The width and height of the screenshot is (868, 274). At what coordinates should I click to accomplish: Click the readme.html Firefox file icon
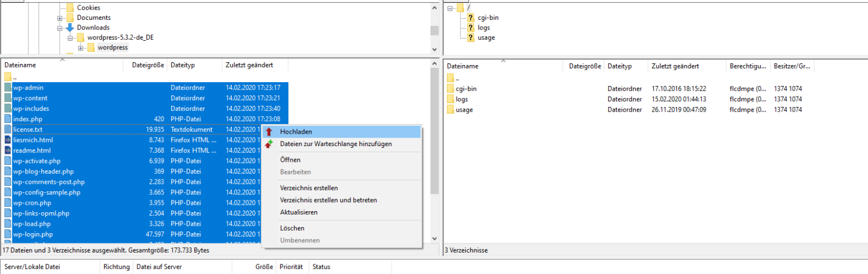tap(7, 151)
